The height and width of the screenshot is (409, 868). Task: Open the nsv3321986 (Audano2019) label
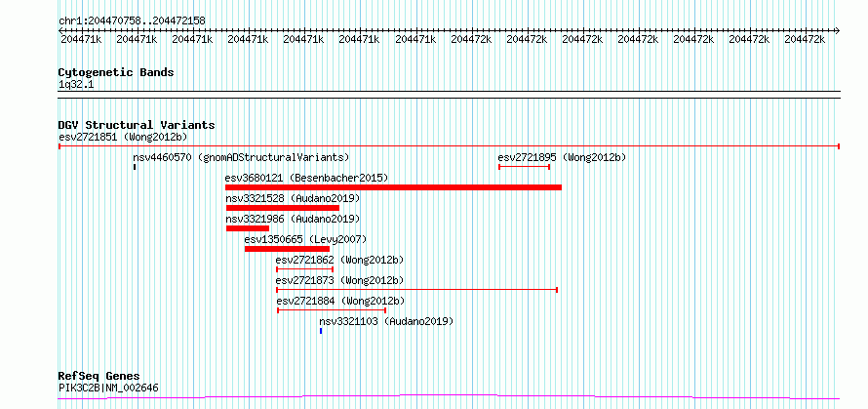click(293, 219)
